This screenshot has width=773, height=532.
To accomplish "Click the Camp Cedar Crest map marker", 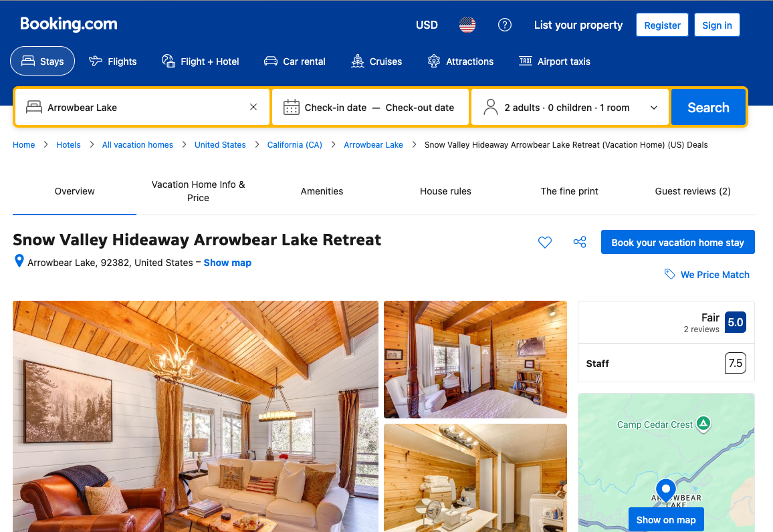I will (x=703, y=424).
